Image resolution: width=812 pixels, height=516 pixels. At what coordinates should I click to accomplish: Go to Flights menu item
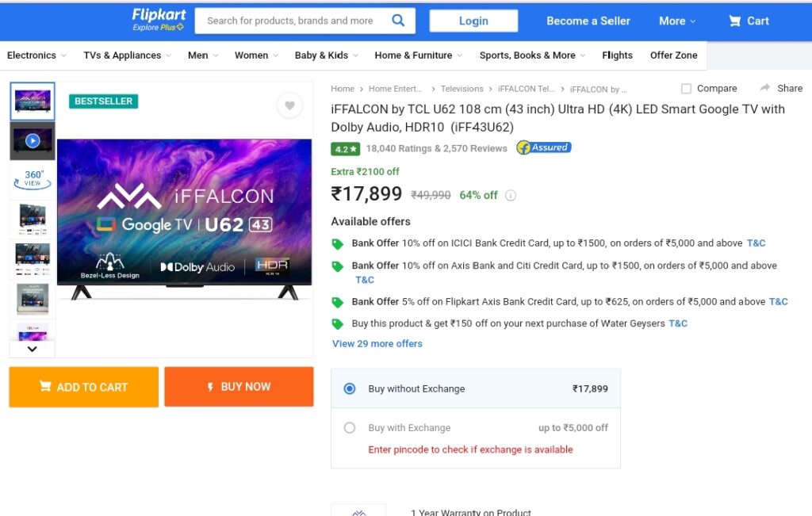[617, 55]
